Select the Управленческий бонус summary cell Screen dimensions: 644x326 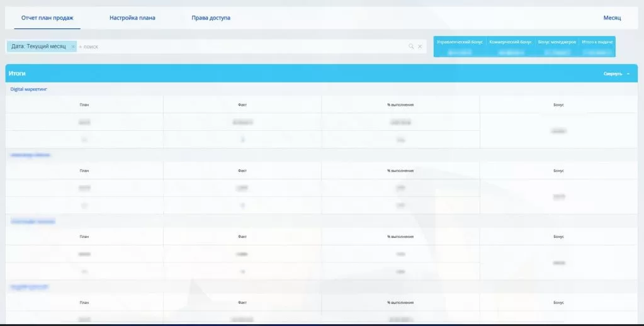460,42
